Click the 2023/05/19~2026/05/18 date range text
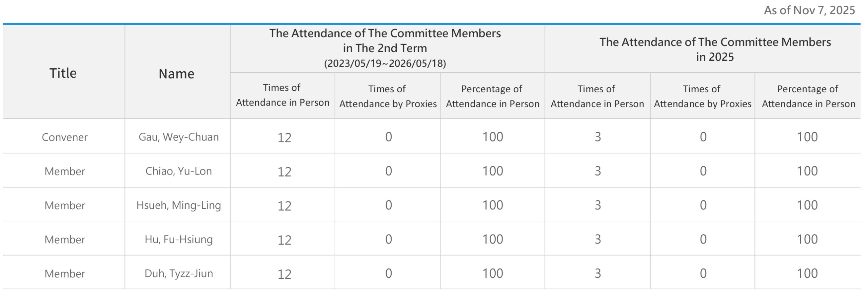 (x=385, y=63)
